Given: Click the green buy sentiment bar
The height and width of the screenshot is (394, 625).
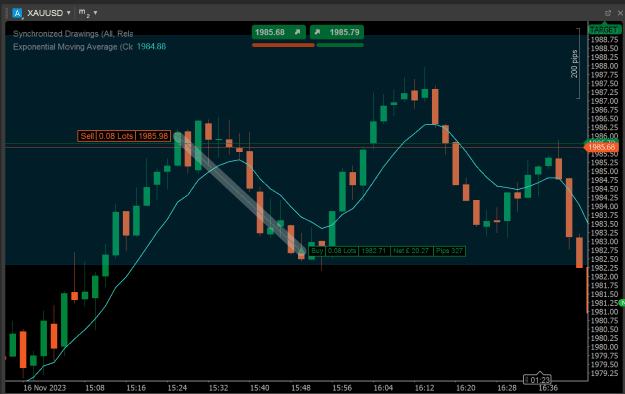Looking at the screenshot, I should 340,45.
